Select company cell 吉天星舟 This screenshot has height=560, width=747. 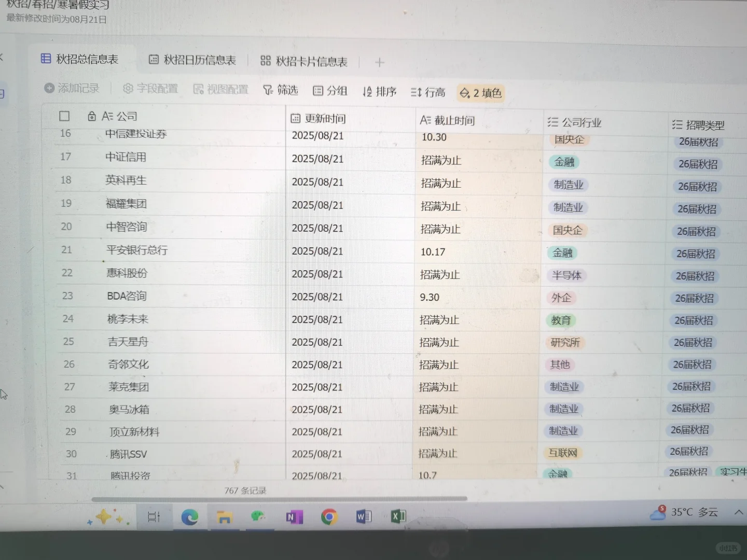(x=128, y=342)
